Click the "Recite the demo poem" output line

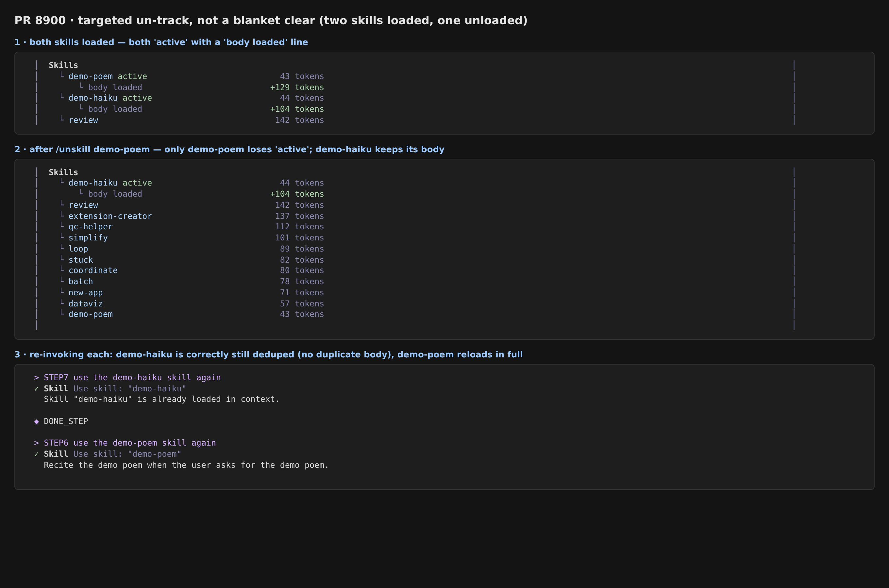pos(186,465)
